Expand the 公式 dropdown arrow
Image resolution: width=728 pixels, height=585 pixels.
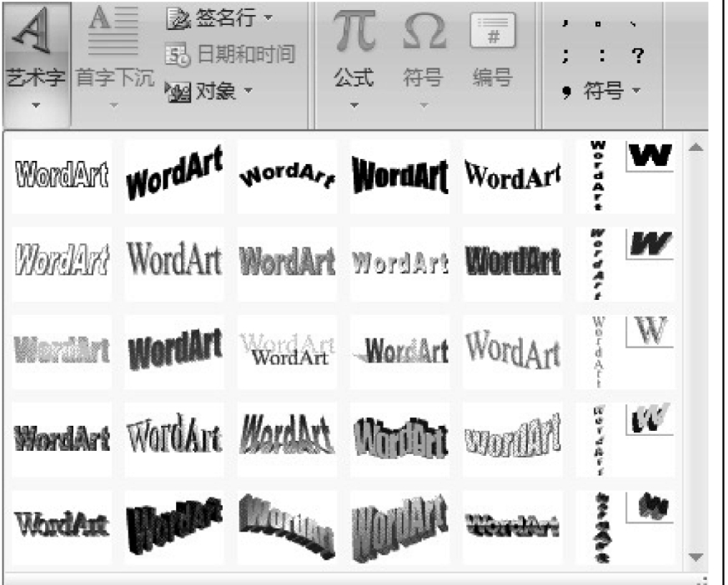(354, 105)
